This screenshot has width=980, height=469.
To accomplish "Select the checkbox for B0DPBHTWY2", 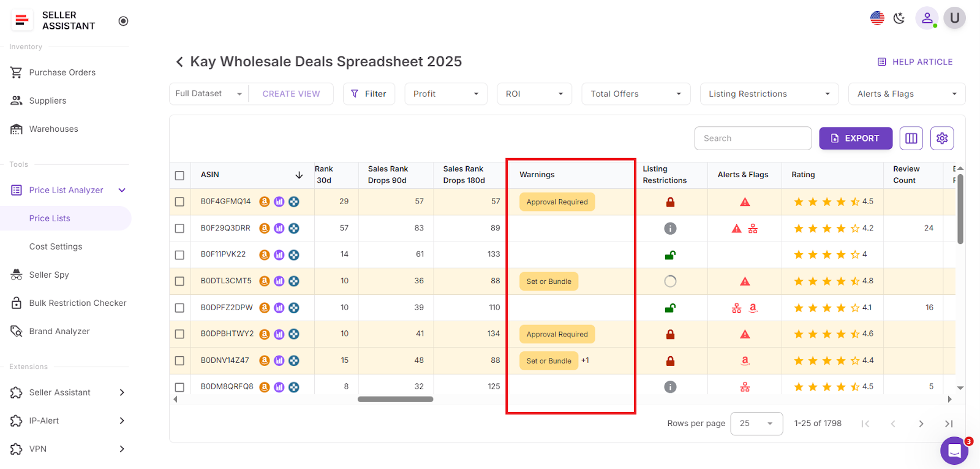I will [x=179, y=334].
